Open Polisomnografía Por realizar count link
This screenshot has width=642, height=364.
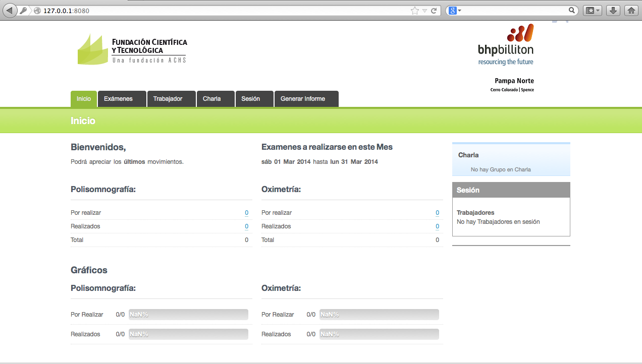click(246, 213)
